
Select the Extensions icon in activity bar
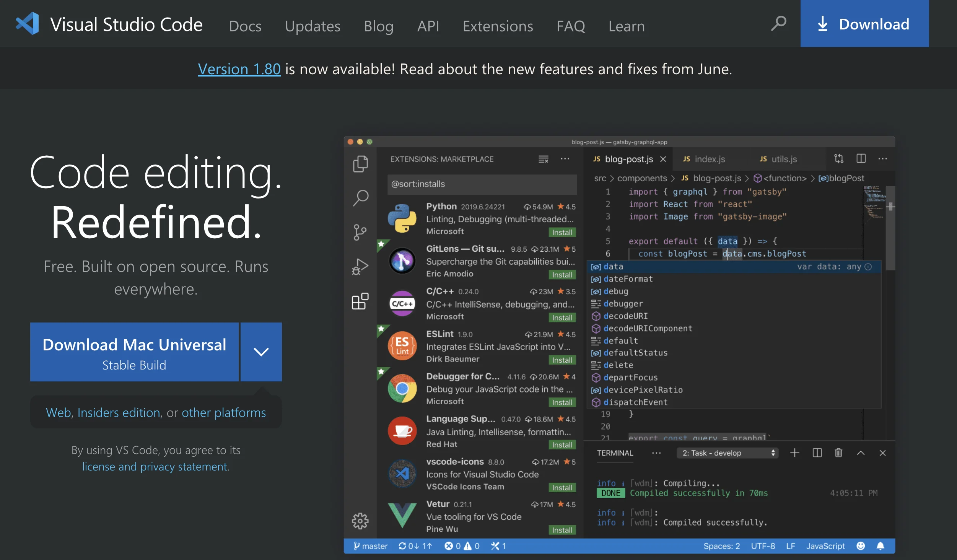click(360, 301)
